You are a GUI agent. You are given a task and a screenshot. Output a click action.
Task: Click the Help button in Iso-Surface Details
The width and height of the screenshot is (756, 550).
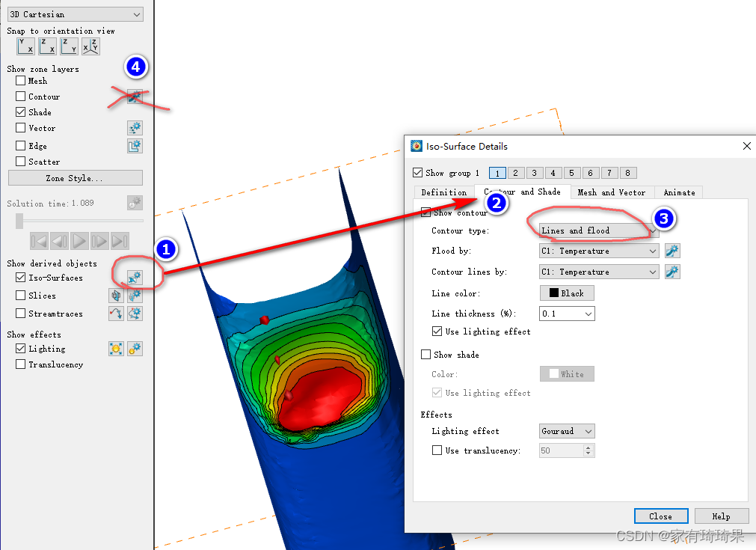click(x=721, y=516)
